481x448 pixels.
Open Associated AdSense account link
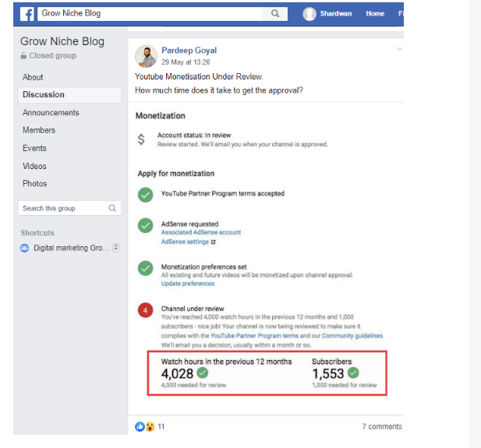pos(201,232)
